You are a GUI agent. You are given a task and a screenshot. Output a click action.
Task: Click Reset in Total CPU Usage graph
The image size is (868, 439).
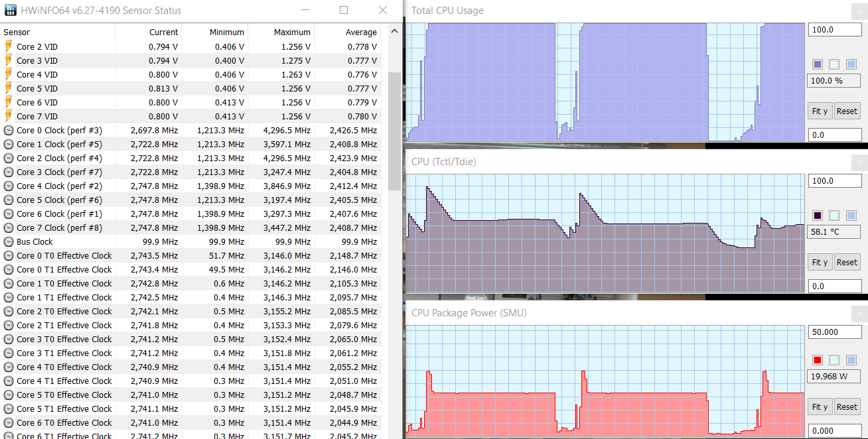(847, 111)
